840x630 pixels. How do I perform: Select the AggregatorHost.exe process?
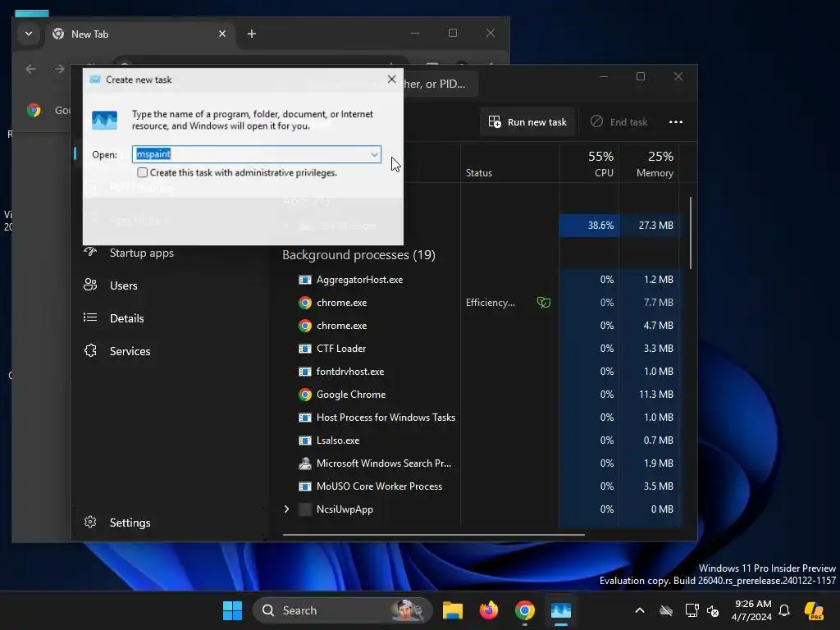pyautogui.click(x=359, y=280)
